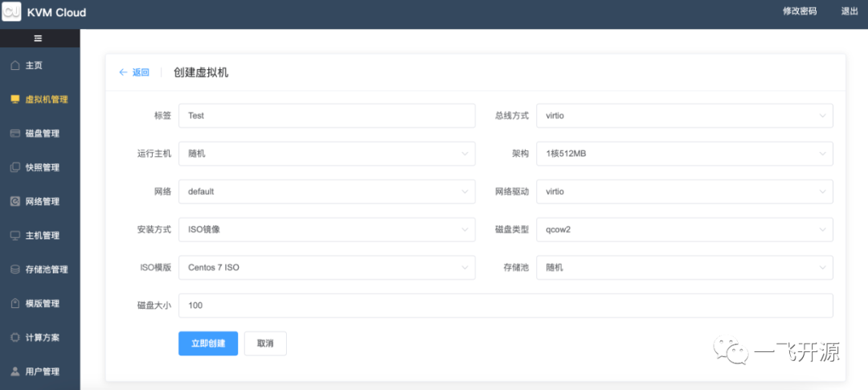Viewport: 868px width, 390px height.
Task: Open 模版管理 in the sidebar
Action: tap(40, 304)
